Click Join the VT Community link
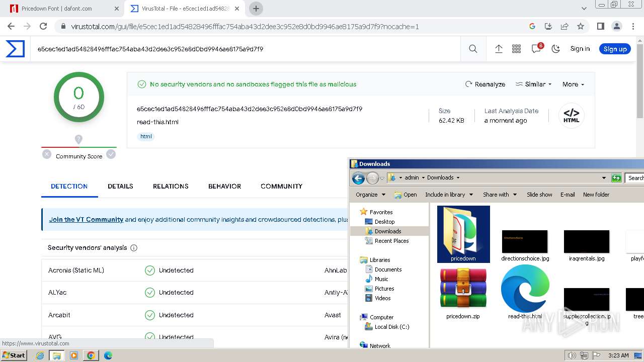 click(86, 219)
